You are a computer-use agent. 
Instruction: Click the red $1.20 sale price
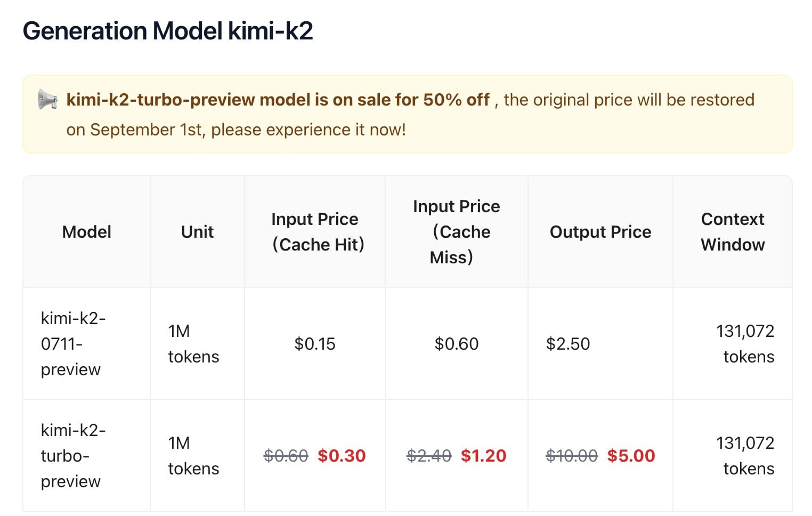[484, 456]
